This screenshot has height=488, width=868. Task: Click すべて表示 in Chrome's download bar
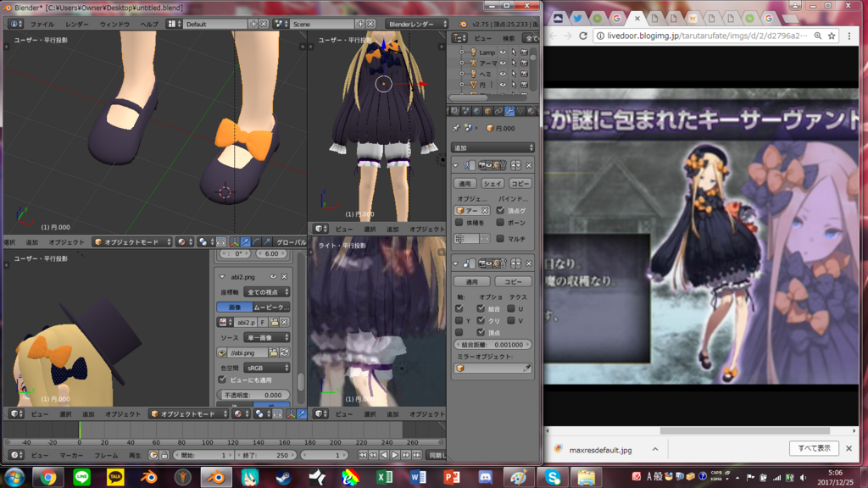(814, 448)
